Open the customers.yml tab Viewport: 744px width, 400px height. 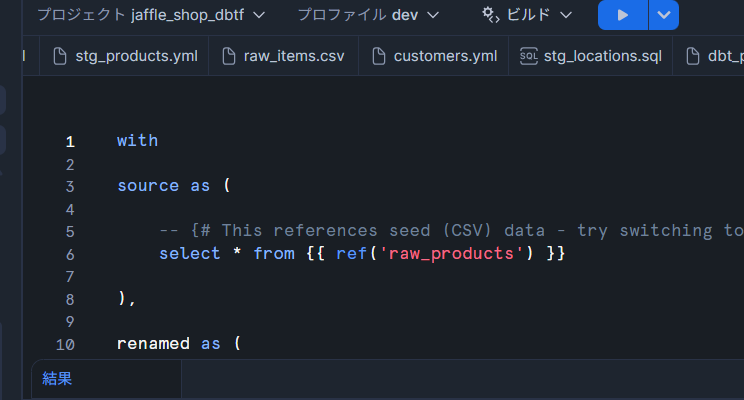pyautogui.click(x=434, y=56)
